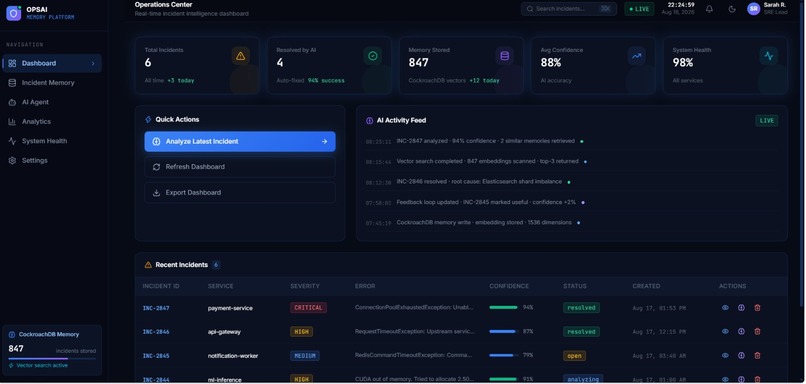
Task: Sort by the CREATED column header
Action: pyautogui.click(x=646, y=286)
